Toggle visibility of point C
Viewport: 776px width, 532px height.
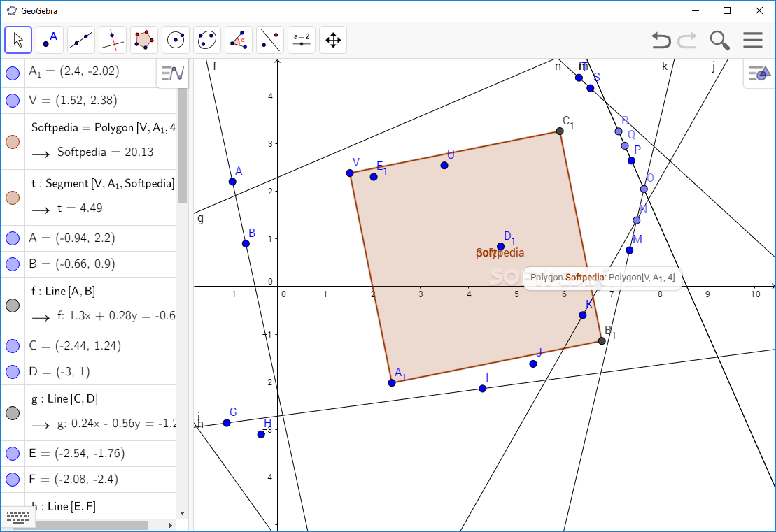13,345
